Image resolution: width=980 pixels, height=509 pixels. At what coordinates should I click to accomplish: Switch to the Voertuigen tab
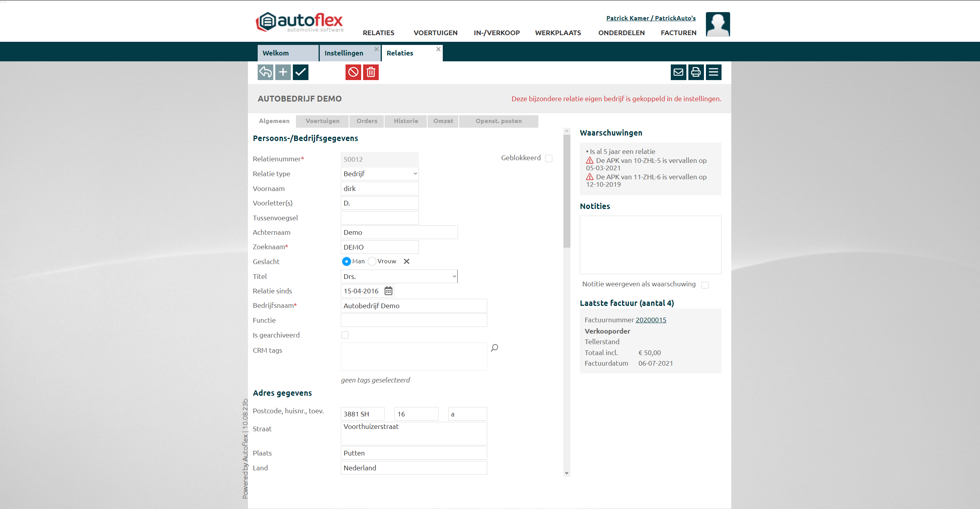coord(322,121)
